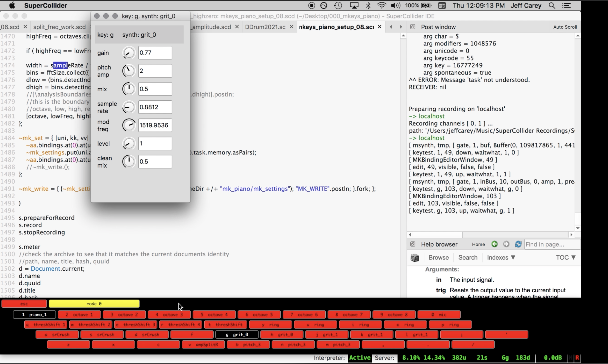Click the 5 octave 4 key button
The height and width of the screenshot is (364, 608).
pyautogui.click(x=214, y=314)
